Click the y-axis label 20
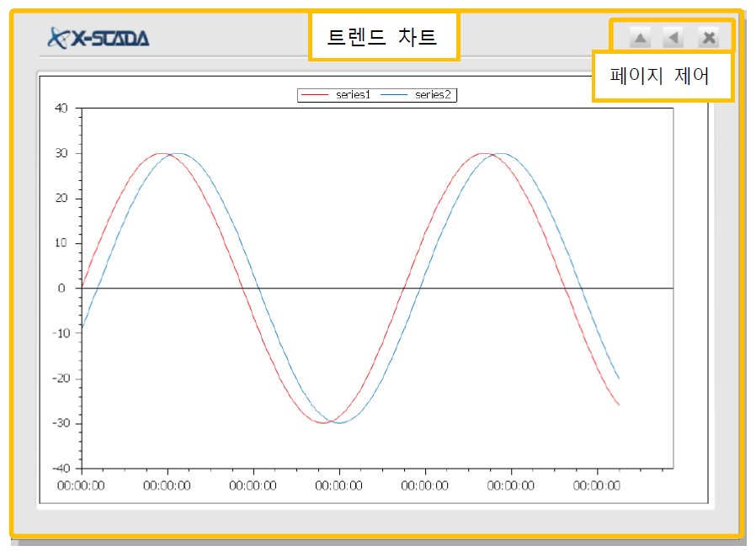 pyautogui.click(x=61, y=198)
